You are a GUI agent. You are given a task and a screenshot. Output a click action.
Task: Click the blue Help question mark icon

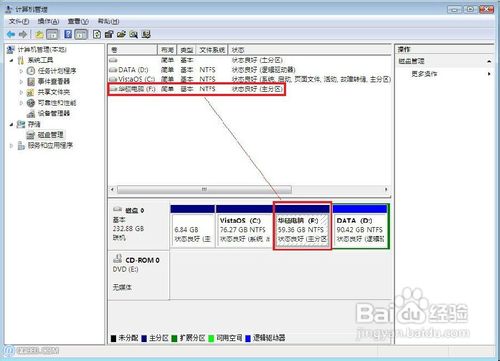(x=68, y=34)
